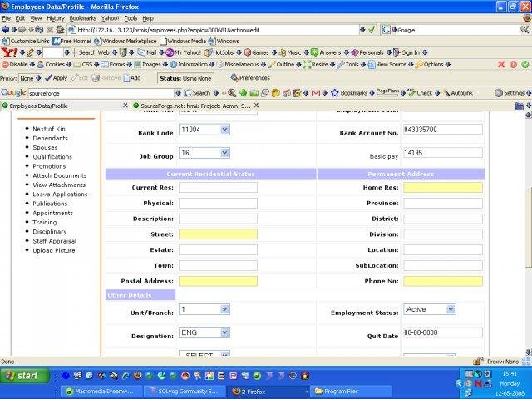Image resolution: width=532 pixels, height=399 pixels.
Task: Click the Outline web developer tool
Action: tap(281, 65)
